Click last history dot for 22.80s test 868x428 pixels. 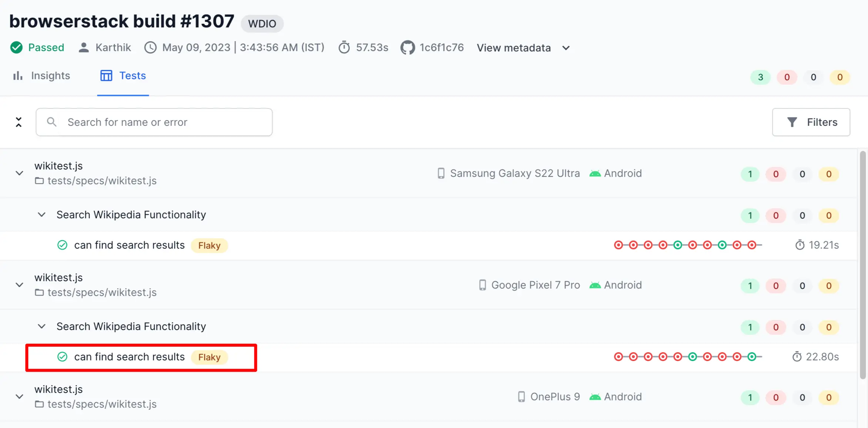tap(751, 357)
